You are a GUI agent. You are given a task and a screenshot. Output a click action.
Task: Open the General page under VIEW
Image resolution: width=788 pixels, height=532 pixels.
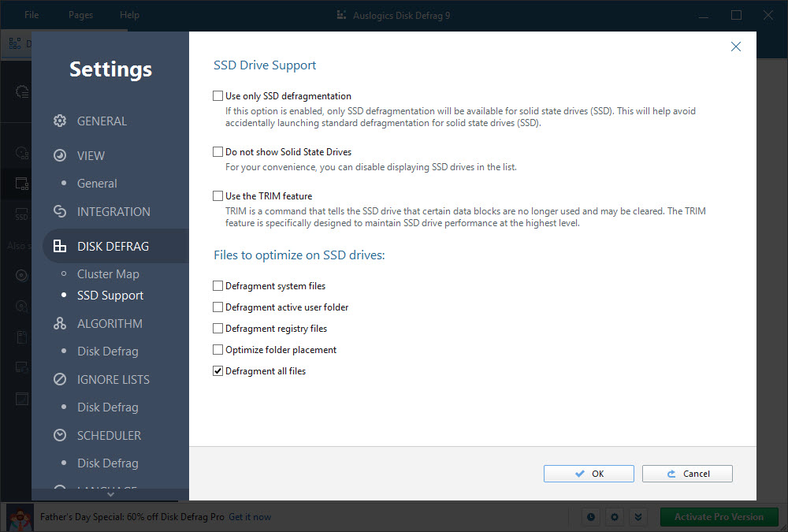[x=97, y=184]
